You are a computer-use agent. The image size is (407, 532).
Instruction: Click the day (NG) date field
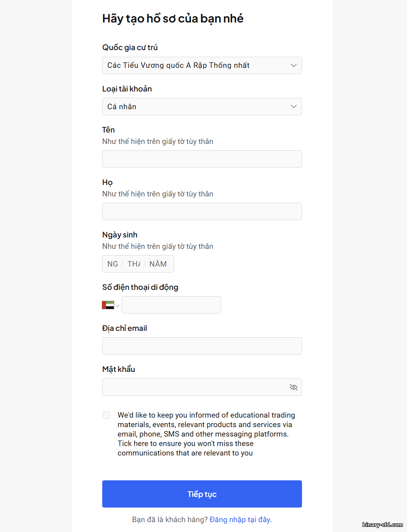coord(113,264)
